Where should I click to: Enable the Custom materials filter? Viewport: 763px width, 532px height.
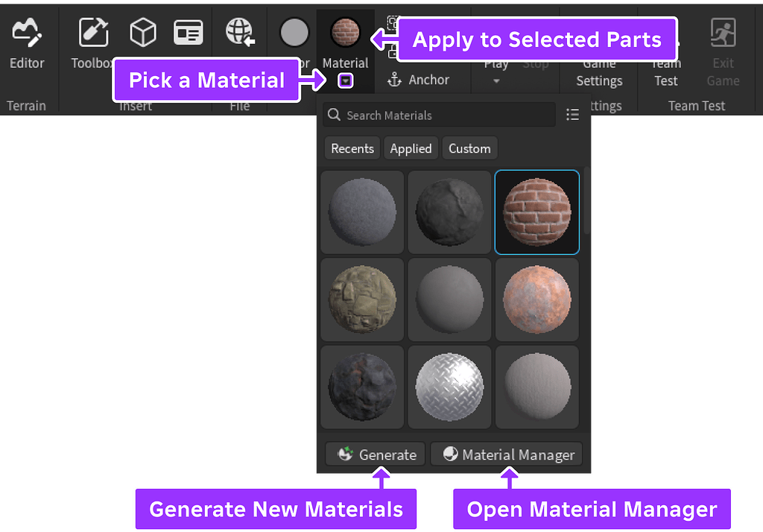tap(469, 148)
